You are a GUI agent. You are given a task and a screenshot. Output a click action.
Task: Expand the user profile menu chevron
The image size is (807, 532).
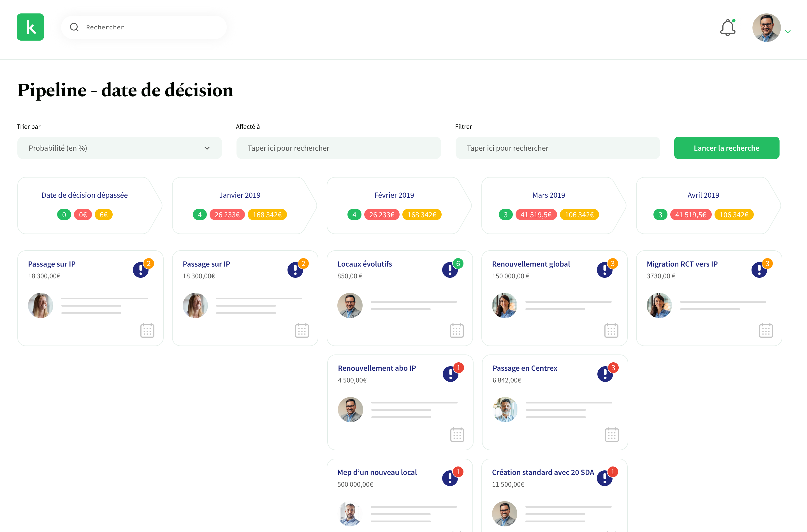[x=788, y=32]
